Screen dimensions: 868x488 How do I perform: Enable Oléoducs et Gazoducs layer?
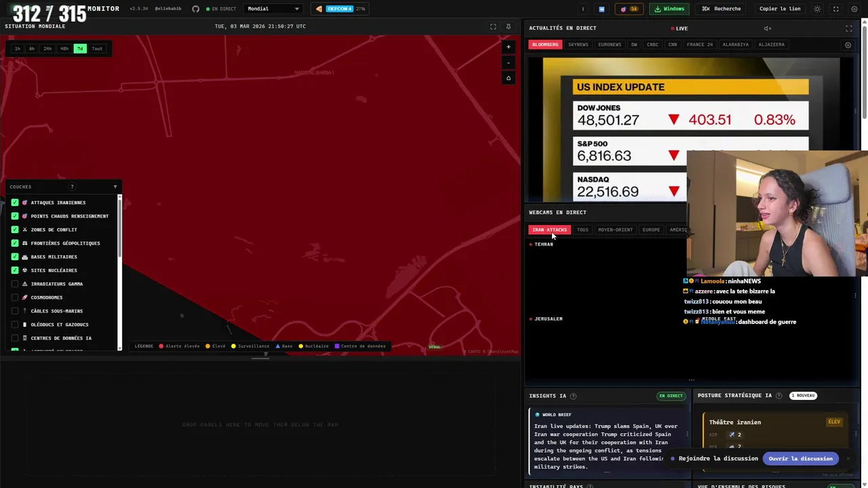[15, 325]
